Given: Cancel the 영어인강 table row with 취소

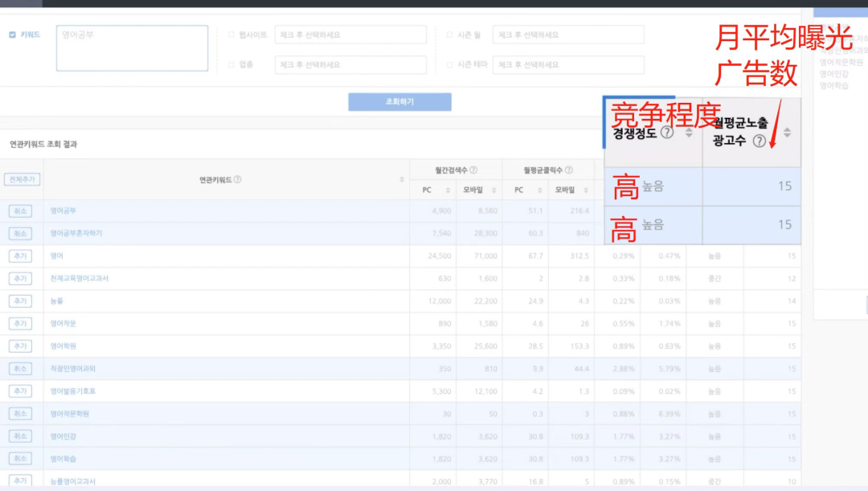Looking at the screenshot, I should [x=20, y=436].
